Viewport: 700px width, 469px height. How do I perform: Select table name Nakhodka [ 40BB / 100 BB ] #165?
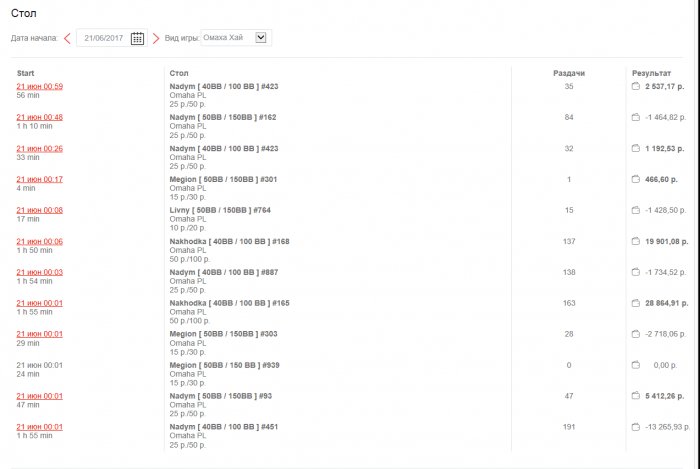click(x=229, y=303)
